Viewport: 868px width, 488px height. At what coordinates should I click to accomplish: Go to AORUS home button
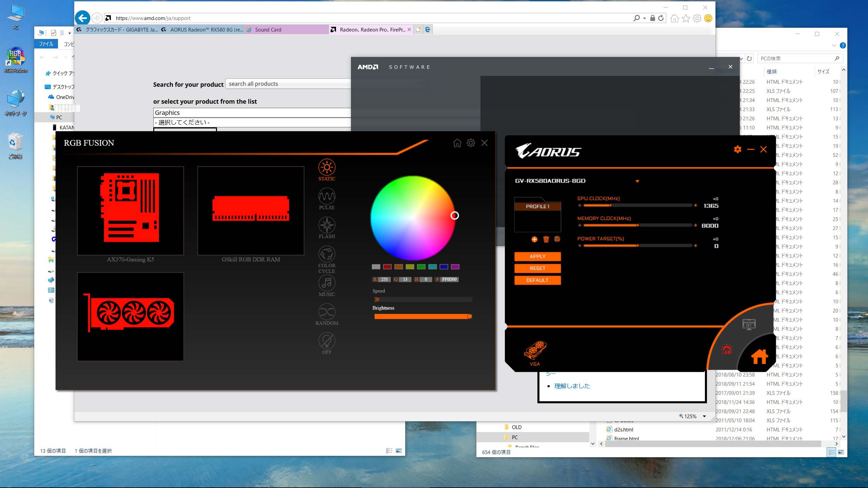coord(759,357)
